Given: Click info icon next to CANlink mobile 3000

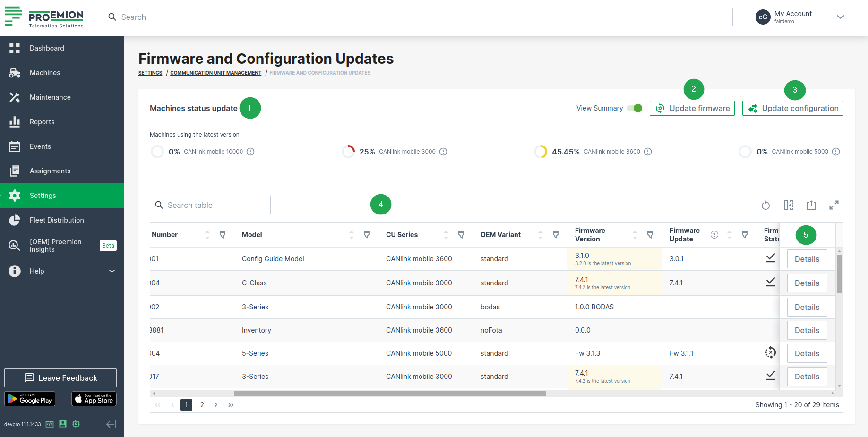Looking at the screenshot, I should tap(443, 152).
